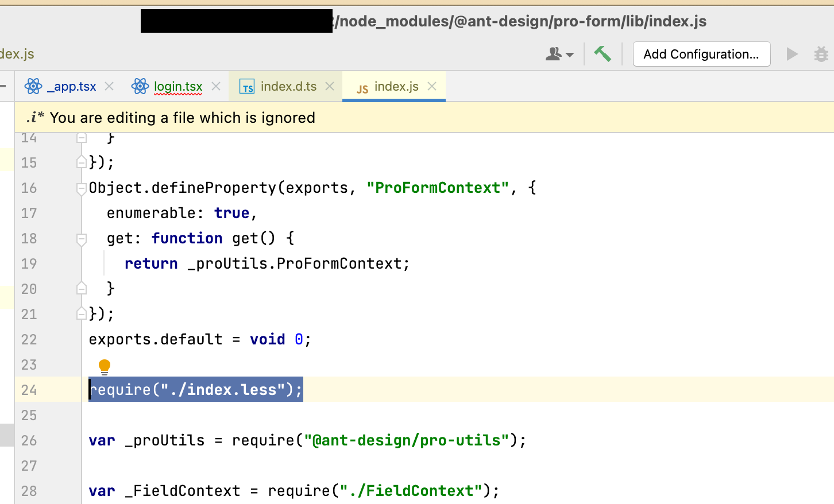Close the index.js tab
The width and height of the screenshot is (834, 504).
(x=433, y=86)
